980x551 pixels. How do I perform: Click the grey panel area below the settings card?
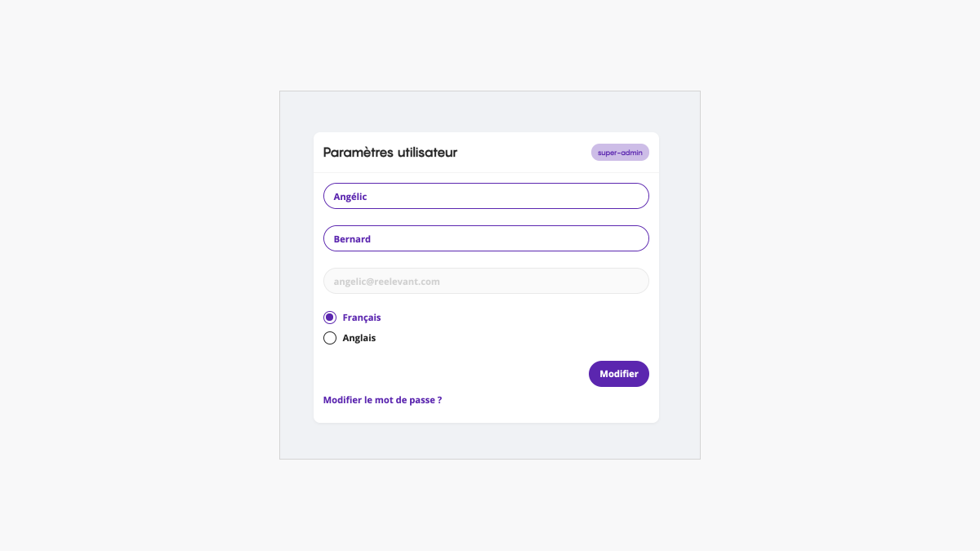[x=490, y=441]
